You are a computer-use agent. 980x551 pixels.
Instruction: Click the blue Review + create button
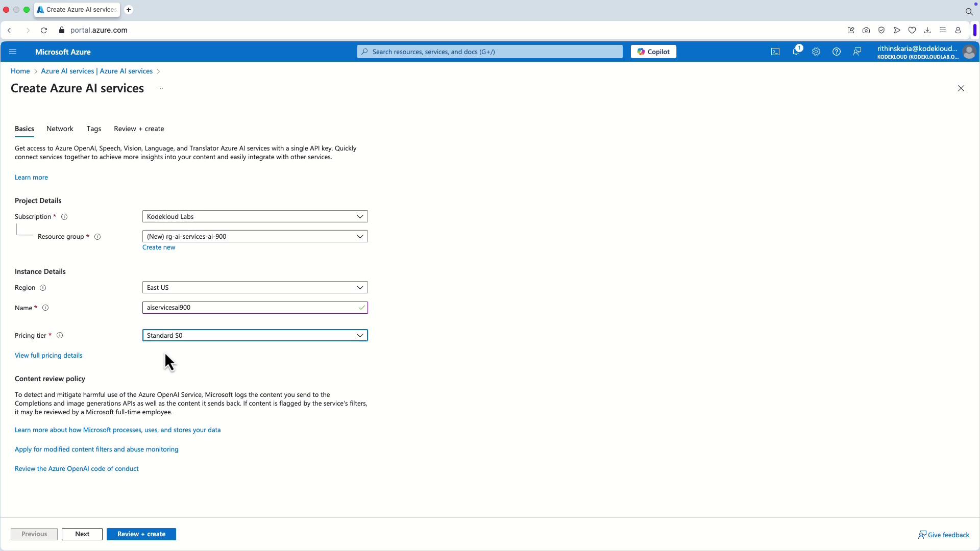coord(141,534)
